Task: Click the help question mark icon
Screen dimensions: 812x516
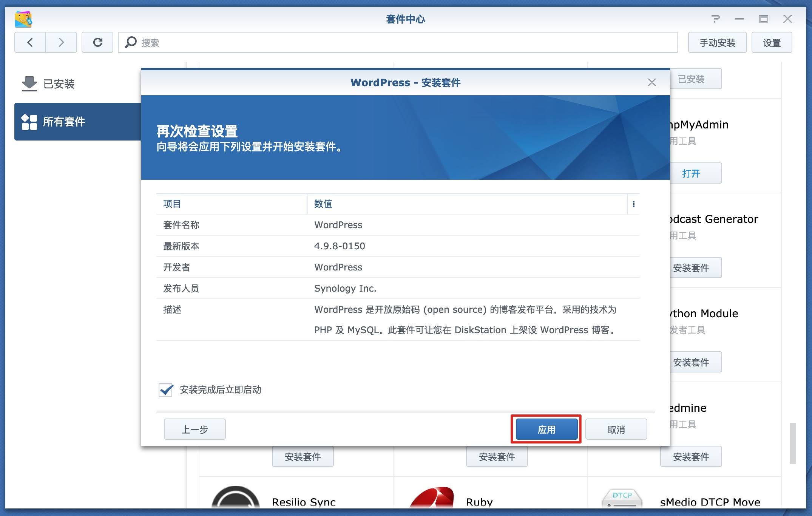Action: 715,19
